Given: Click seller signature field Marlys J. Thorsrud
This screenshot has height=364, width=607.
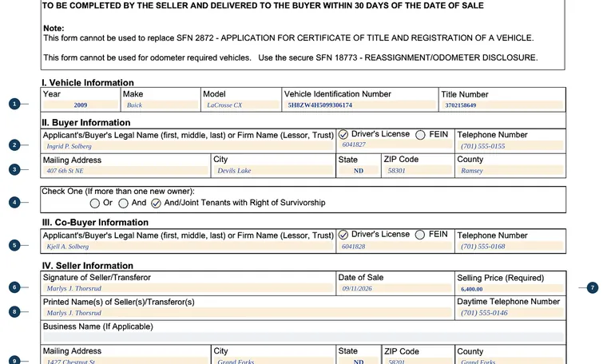Looking at the screenshot, I should tap(188, 288).
